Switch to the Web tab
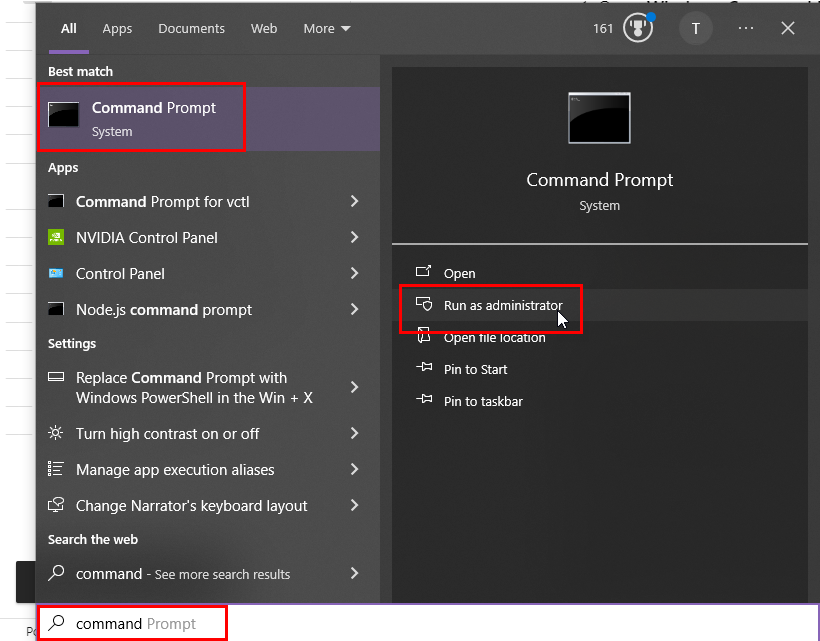The width and height of the screenshot is (820, 641). [x=264, y=29]
